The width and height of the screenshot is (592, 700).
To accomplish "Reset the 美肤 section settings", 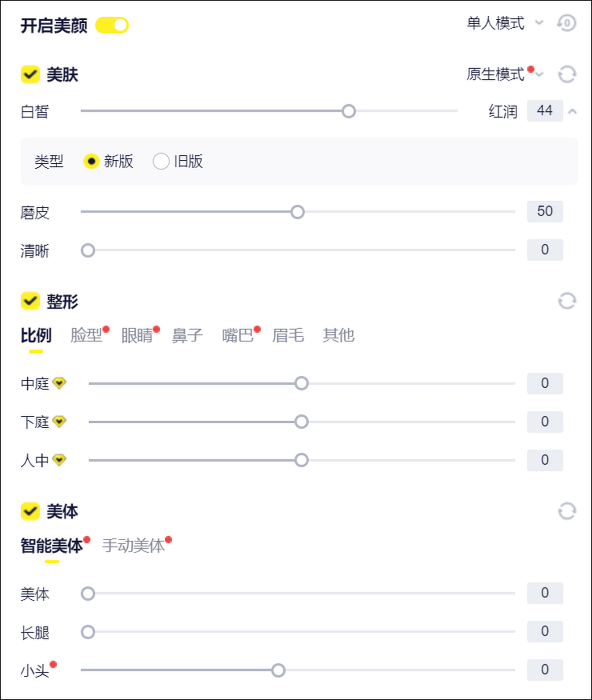I will (x=567, y=74).
